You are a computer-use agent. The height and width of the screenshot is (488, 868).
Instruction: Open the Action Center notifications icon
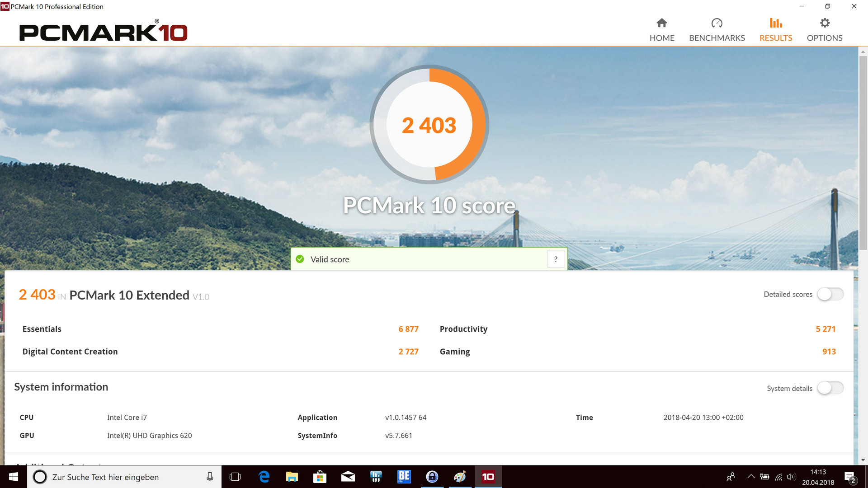coord(850,477)
